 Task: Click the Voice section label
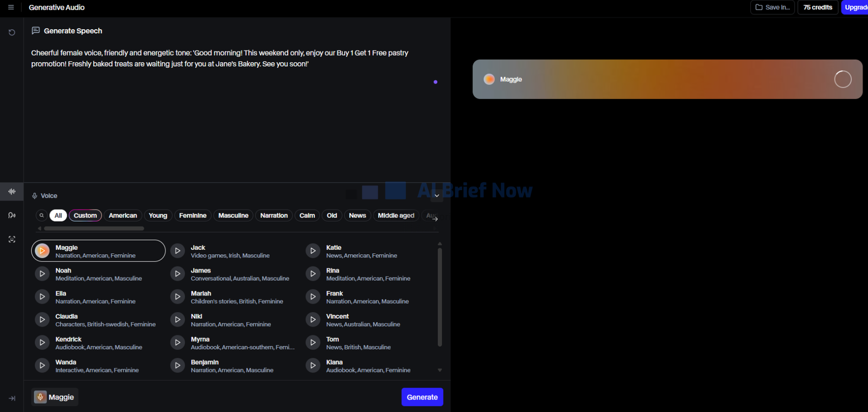pos(49,196)
